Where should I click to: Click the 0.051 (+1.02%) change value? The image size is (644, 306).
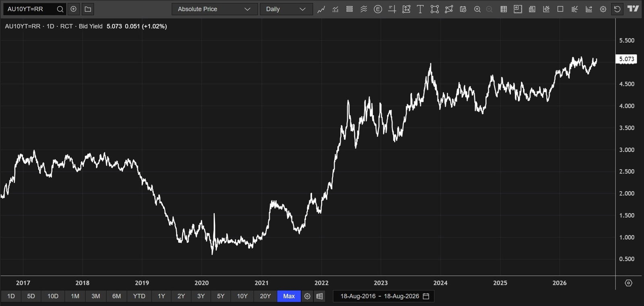click(x=146, y=26)
